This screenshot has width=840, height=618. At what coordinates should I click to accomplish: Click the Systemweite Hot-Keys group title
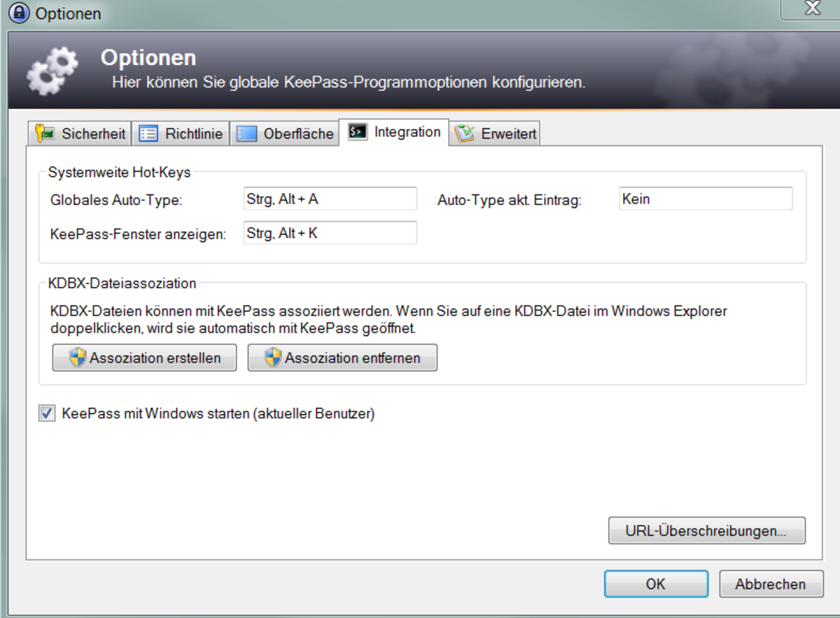click(119, 172)
